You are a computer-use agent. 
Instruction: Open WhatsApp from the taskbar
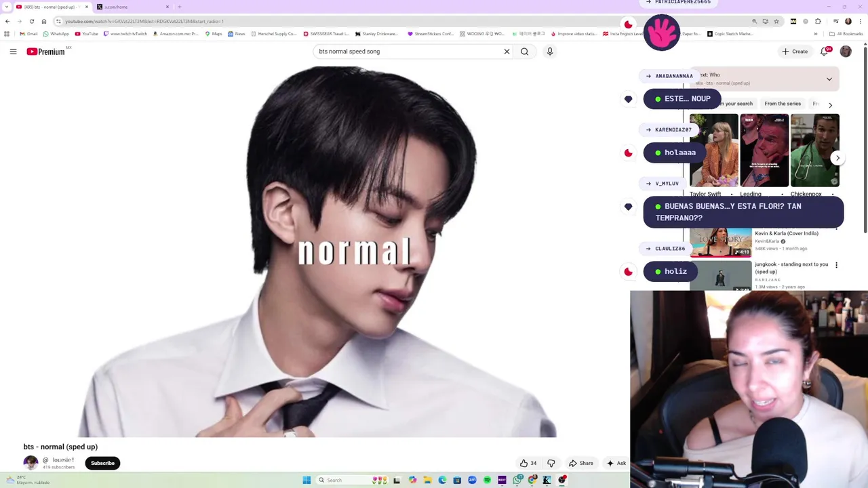click(x=518, y=480)
